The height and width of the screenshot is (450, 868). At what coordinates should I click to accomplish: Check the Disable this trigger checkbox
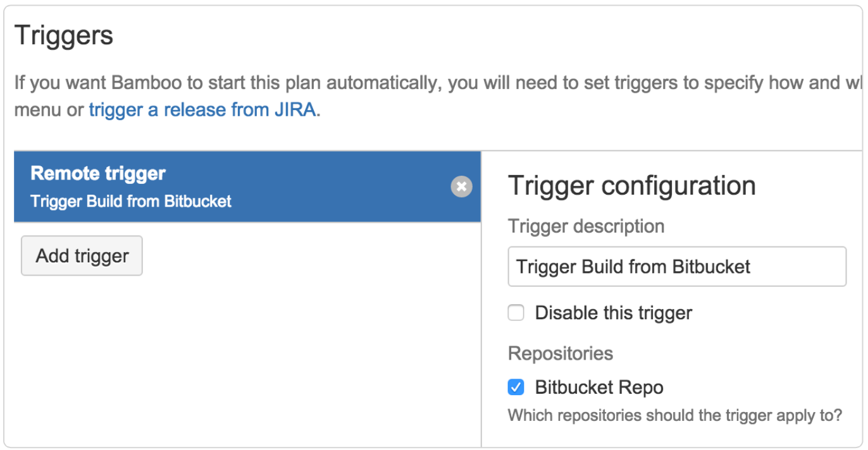[516, 313]
